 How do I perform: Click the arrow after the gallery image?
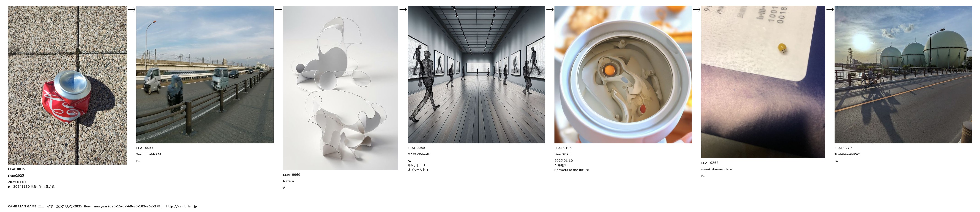pyautogui.click(x=550, y=10)
